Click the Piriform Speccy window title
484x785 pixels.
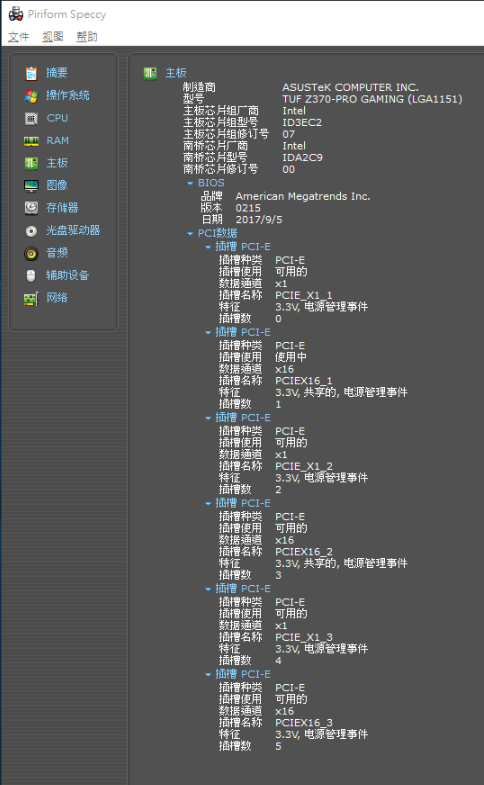[x=67, y=15]
